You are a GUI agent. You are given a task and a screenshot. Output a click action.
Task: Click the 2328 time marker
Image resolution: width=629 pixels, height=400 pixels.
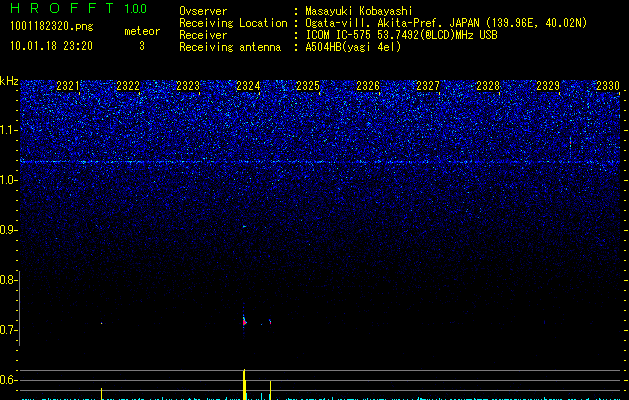coord(488,87)
